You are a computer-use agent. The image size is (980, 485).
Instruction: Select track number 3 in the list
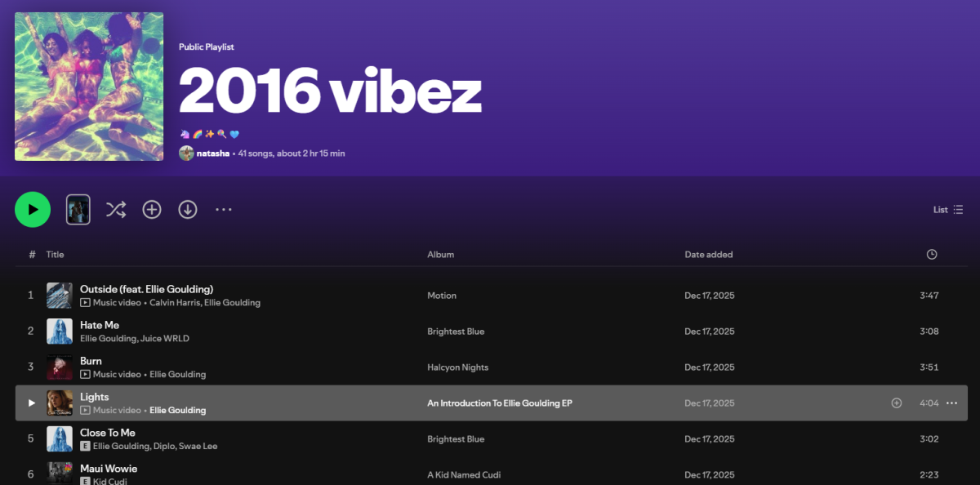click(31, 367)
